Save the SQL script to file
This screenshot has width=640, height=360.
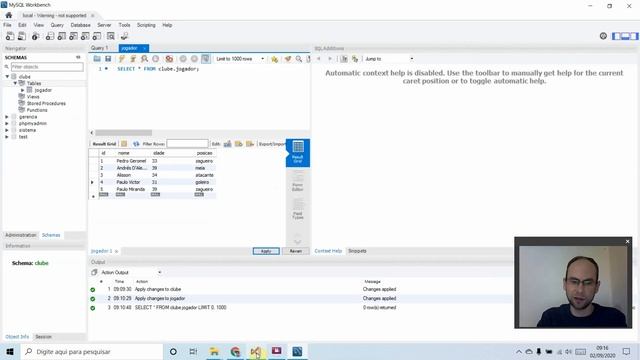click(x=108, y=59)
